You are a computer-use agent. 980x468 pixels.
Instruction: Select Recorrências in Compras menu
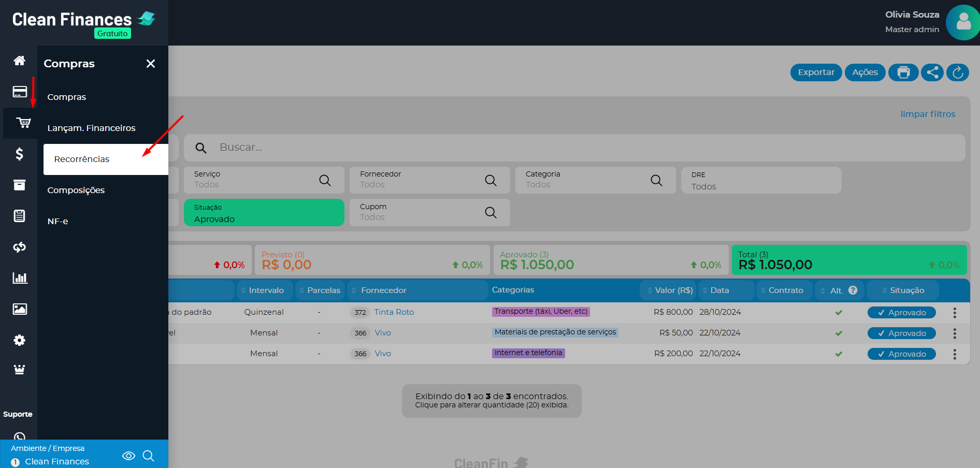click(x=82, y=159)
